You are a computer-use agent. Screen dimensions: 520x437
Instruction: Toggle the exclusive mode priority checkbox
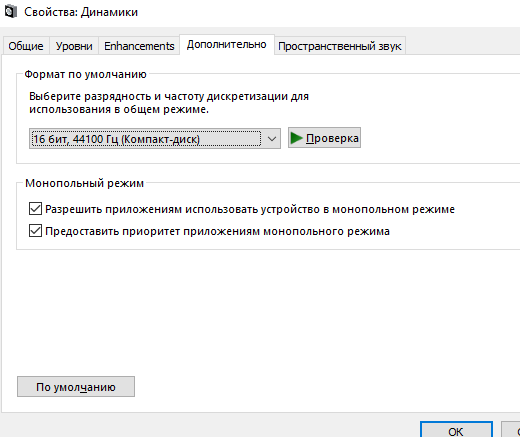point(35,231)
